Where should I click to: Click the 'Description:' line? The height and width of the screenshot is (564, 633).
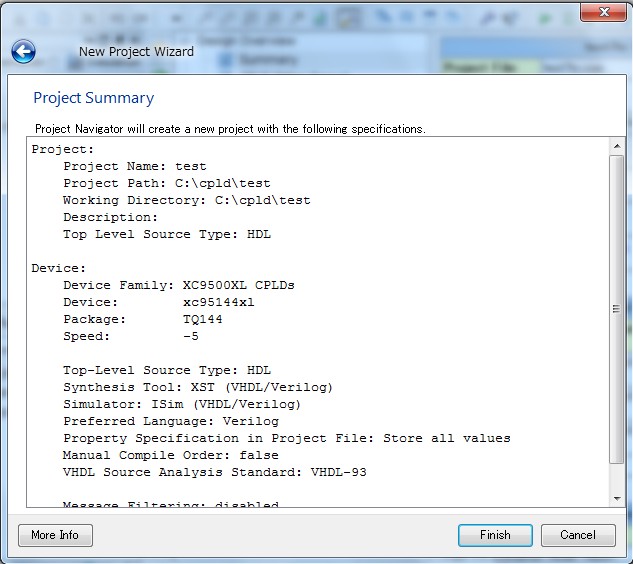(x=110, y=217)
